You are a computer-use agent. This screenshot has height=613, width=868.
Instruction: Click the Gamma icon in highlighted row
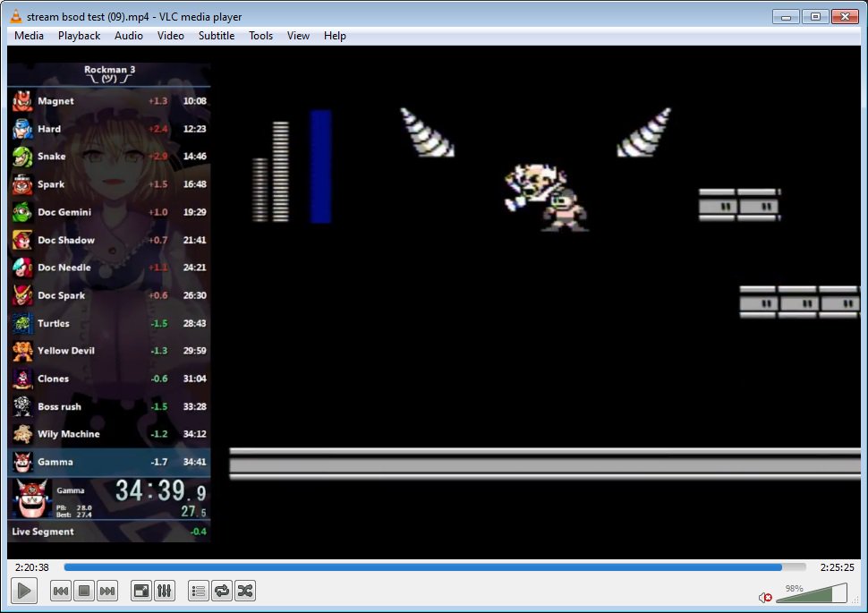pos(22,461)
